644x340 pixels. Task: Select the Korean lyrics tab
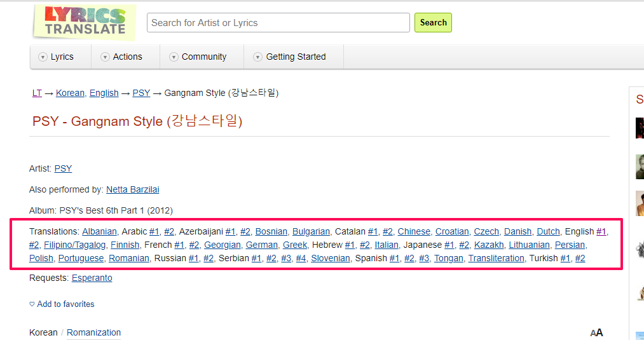pos(43,332)
